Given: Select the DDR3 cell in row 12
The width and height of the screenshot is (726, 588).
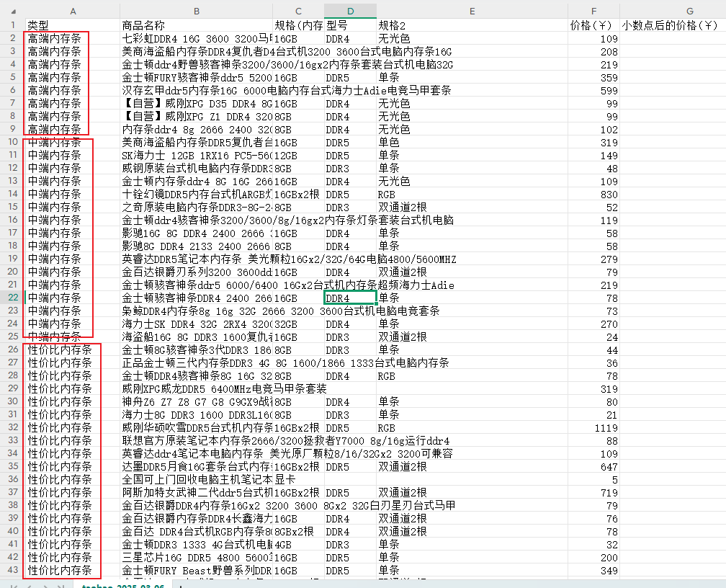Looking at the screenshot, I should [x=351, y=168].
